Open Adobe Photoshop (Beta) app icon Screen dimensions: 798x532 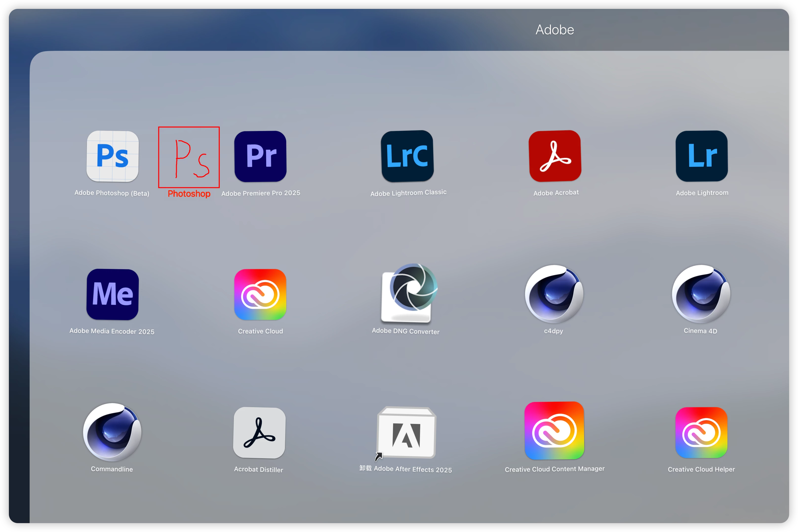pos(112,156)
